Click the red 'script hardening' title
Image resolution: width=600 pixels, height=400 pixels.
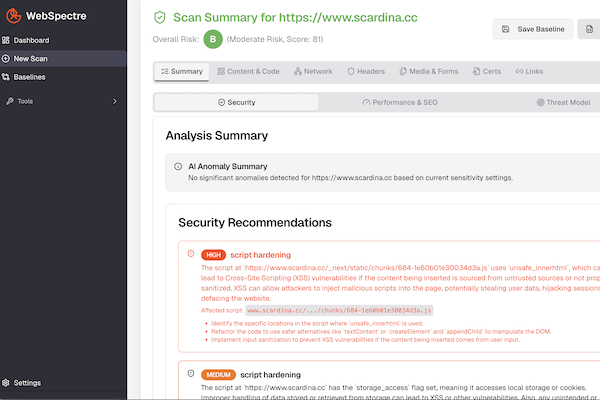pyautogui.click(x=261, y=255)
